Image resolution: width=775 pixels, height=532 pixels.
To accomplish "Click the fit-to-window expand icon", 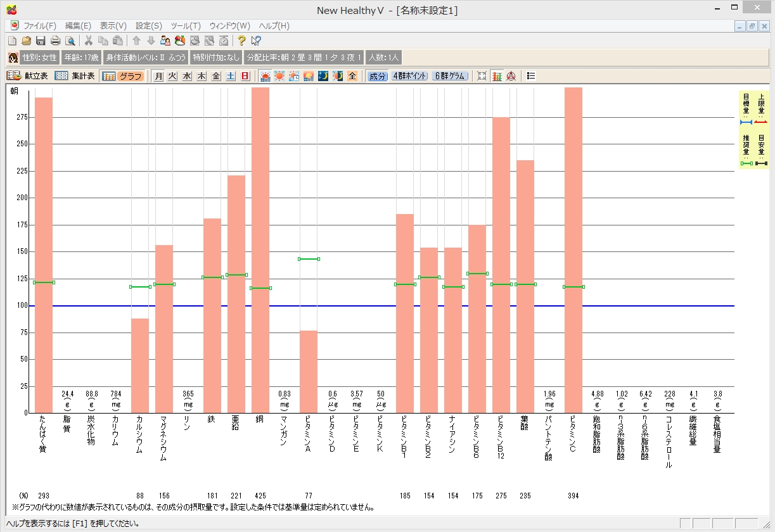I will tap(482, 76).
